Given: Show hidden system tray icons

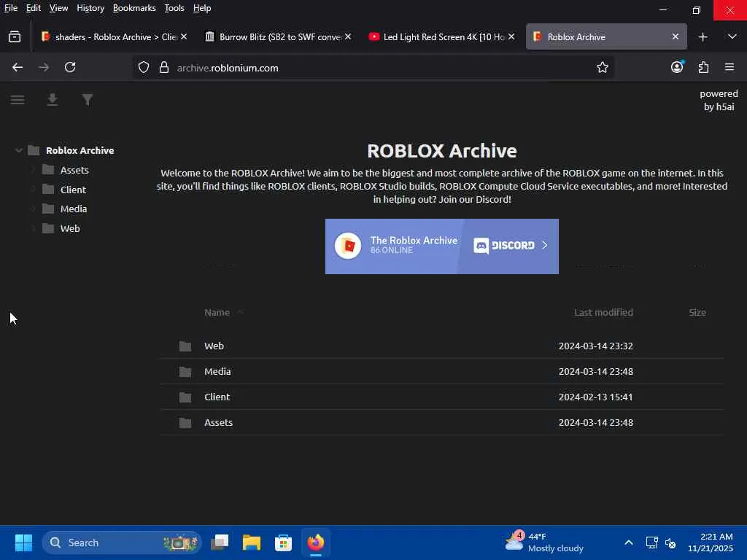Looking at the screenshot, I should (x=628, y=542).
